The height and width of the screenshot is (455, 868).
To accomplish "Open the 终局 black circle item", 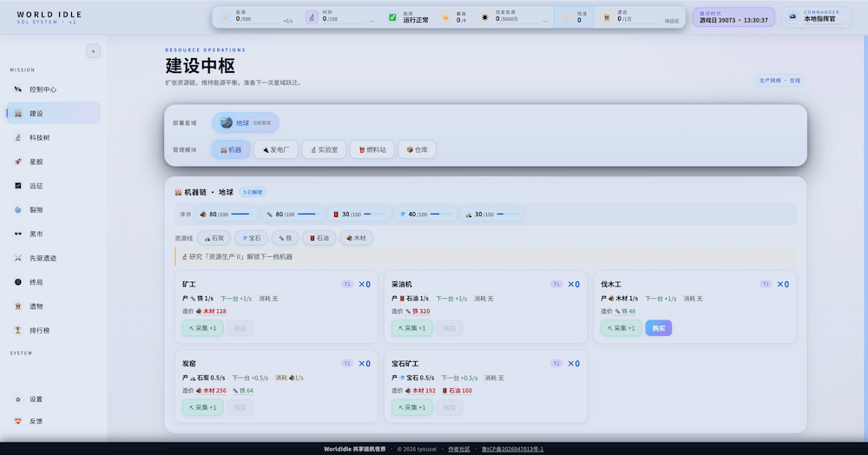I will pyautogui.click(x=53, y=282).
